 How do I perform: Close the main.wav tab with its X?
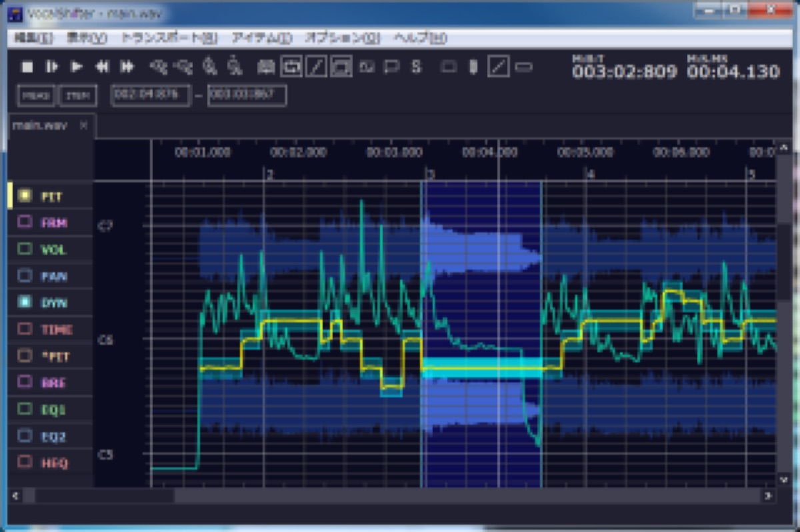coord(83,125)
